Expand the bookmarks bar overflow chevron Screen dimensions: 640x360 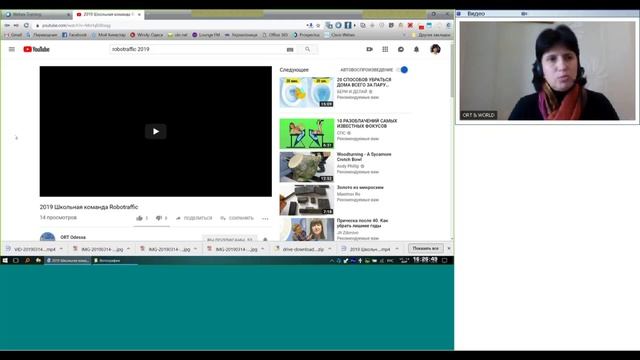coord(404,35)
